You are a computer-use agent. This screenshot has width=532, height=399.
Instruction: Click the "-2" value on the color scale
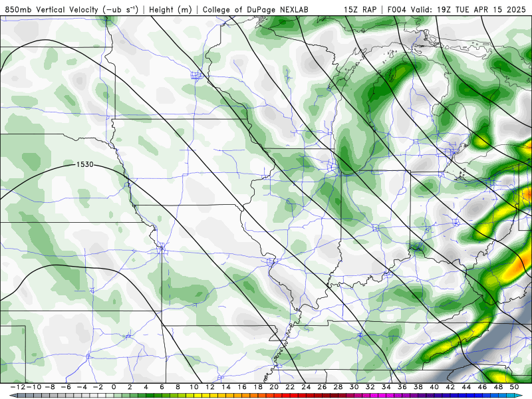click(98, 387)
